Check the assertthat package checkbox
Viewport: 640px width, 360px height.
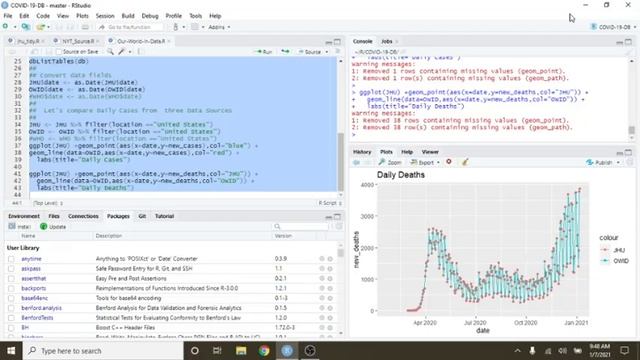point(11,278)
